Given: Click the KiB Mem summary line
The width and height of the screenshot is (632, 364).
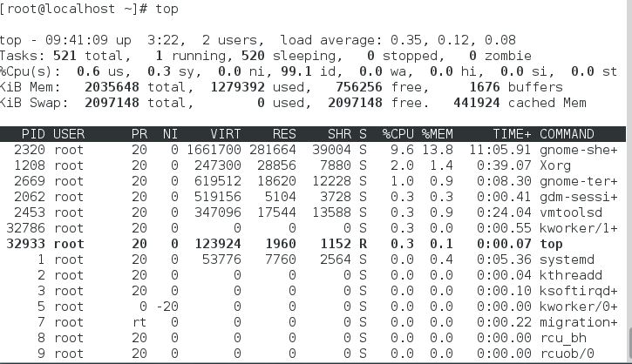Looking at the screenshot, I should pos(282,87).
